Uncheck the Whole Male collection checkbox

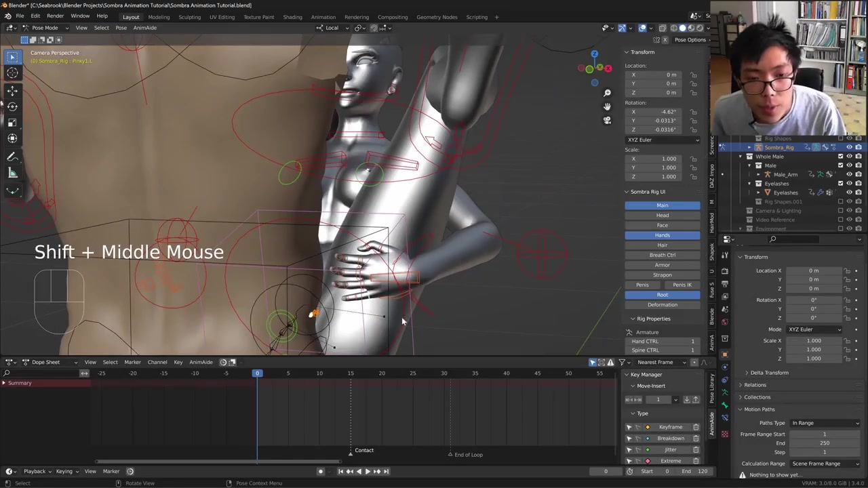(840, 157)
